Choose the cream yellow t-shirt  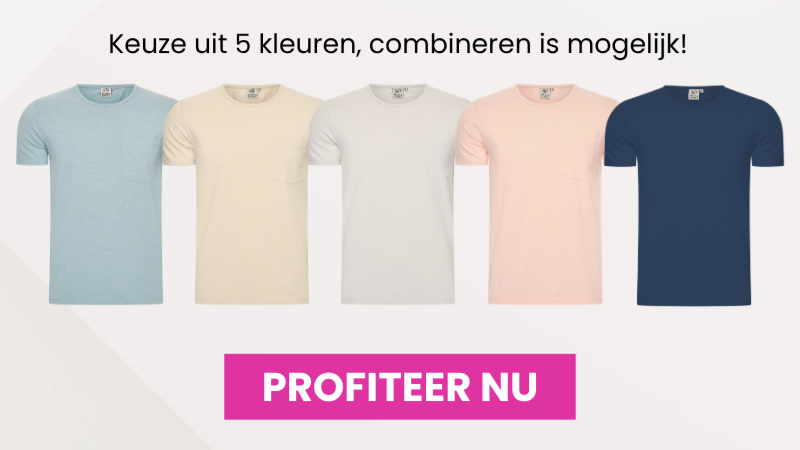[243, 194]
